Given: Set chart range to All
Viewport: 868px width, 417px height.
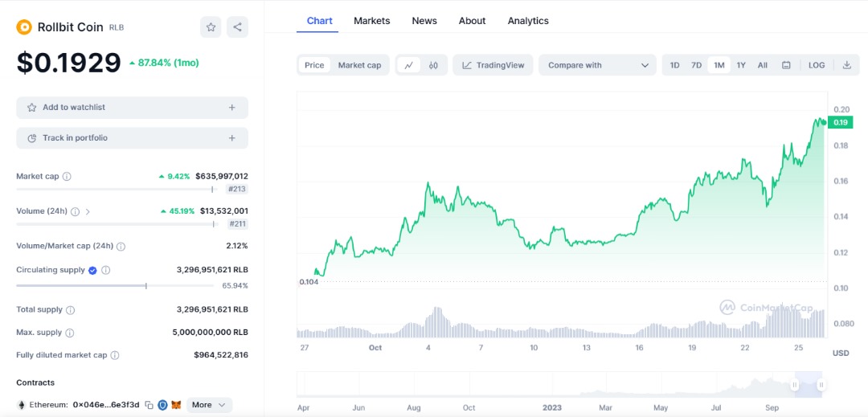Looking at the screenshot, I should click(x=762, y=65).
